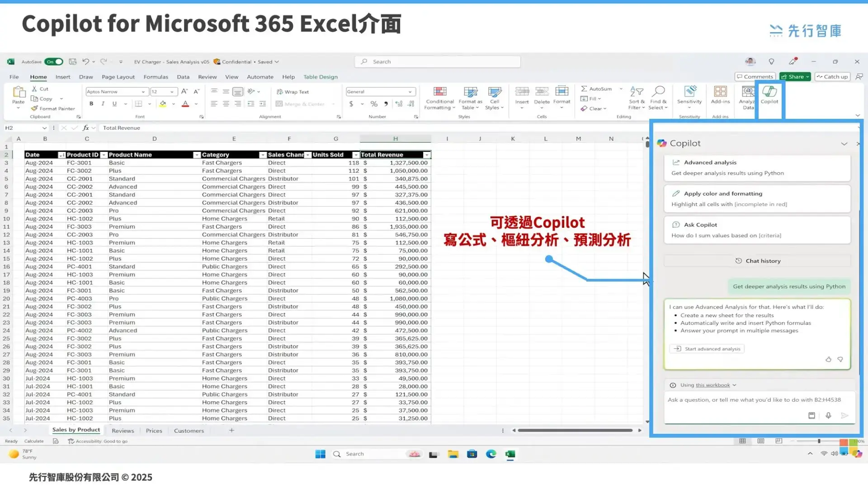Open Conditional Formatting
This screenshot has height=488, width=868.
439,98
